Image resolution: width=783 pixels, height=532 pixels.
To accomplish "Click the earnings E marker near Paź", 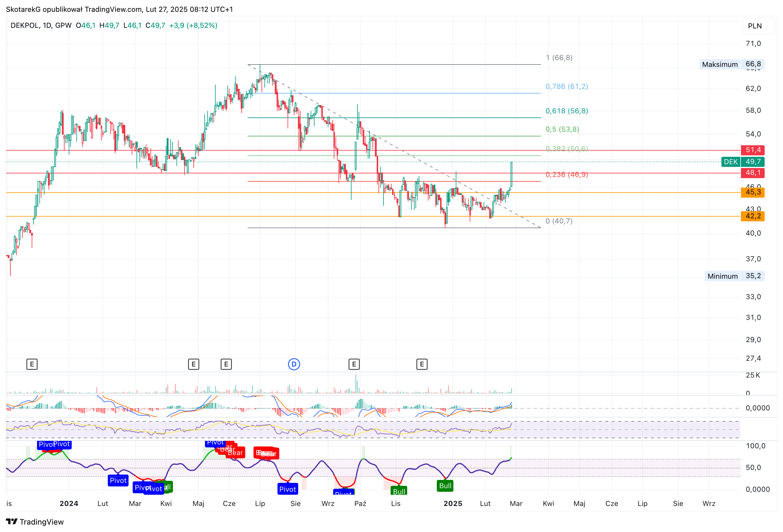I will click(x=354, y=364).
